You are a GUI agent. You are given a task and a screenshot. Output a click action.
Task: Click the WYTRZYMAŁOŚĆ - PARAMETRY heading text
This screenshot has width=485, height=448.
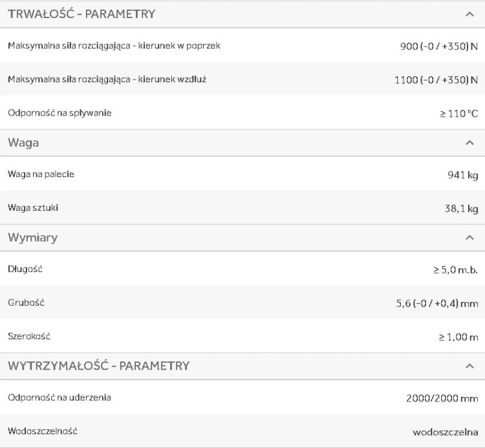[98, 366]
